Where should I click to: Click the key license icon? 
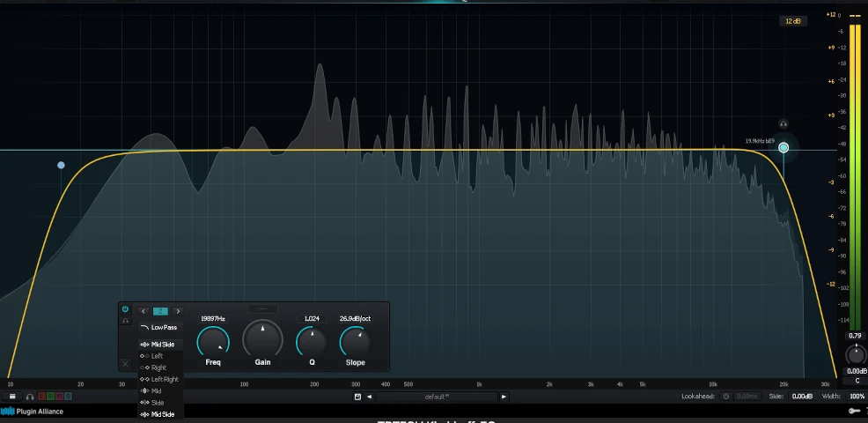pos(855,411)
